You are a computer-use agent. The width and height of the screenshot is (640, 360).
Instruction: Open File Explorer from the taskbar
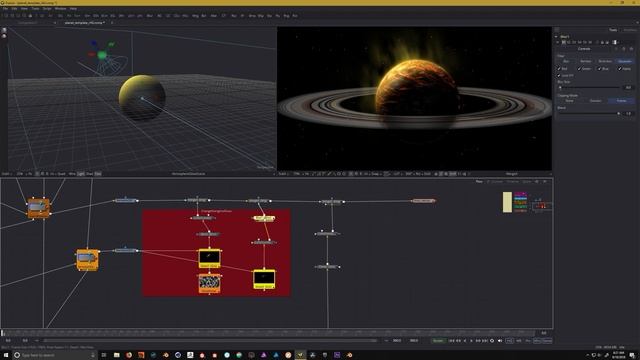pyautogui.click(x=116, y=355)
